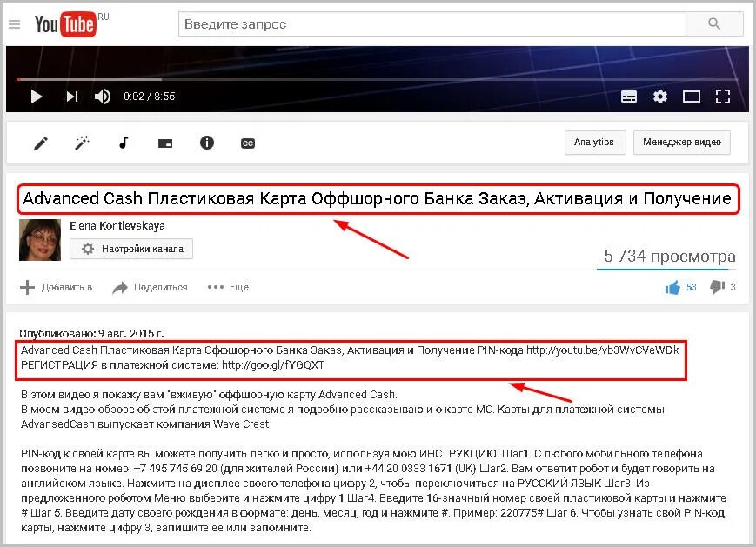Open the audio music note tool
756x547 pixels.
pos(124,142)
